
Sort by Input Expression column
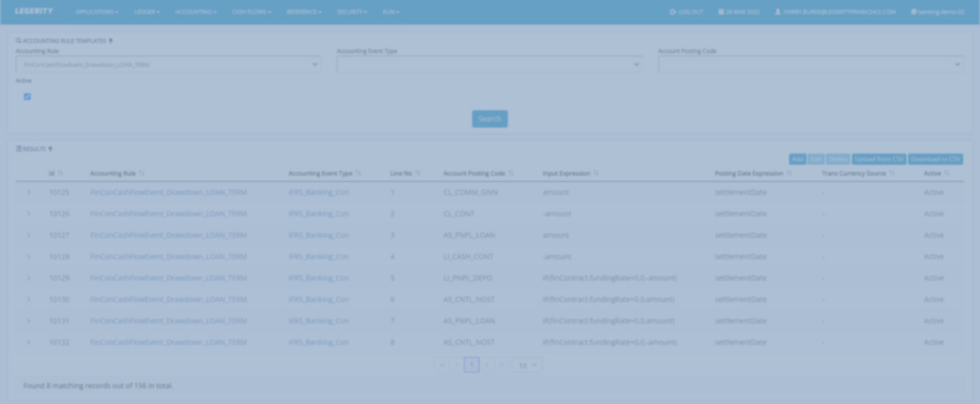coord(570,173)
